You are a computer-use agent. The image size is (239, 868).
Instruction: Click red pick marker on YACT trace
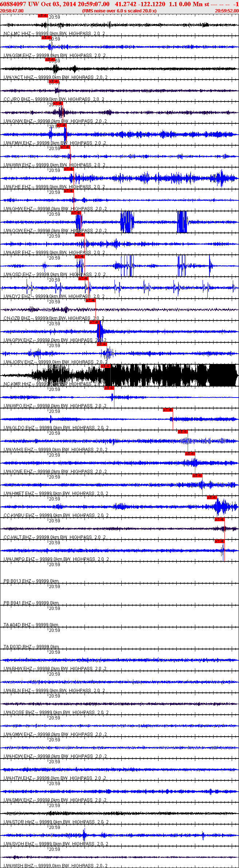pos(50,59)
